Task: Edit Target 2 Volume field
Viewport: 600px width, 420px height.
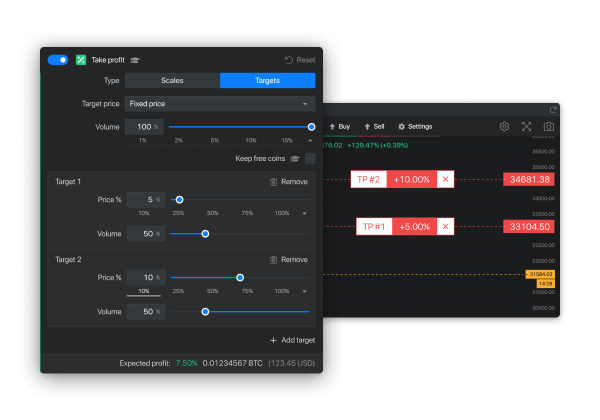Action: click(146, 312)
